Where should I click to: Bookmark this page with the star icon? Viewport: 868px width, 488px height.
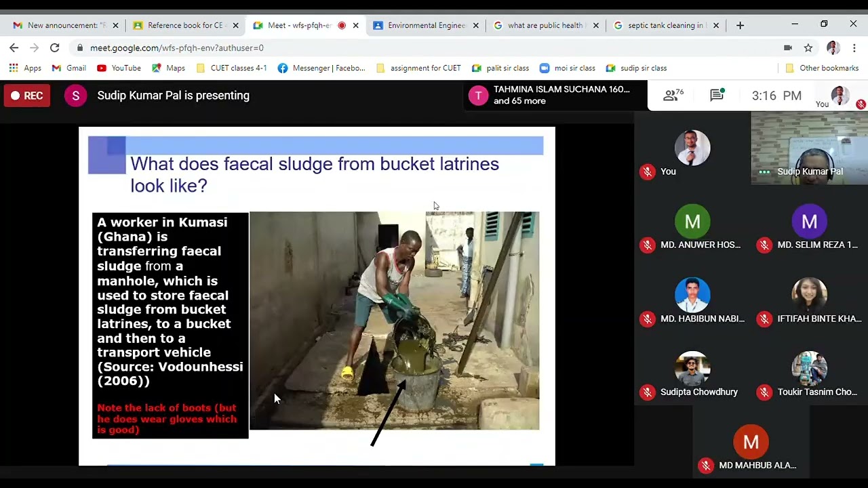pyautogui.click(x=808, y=47)
